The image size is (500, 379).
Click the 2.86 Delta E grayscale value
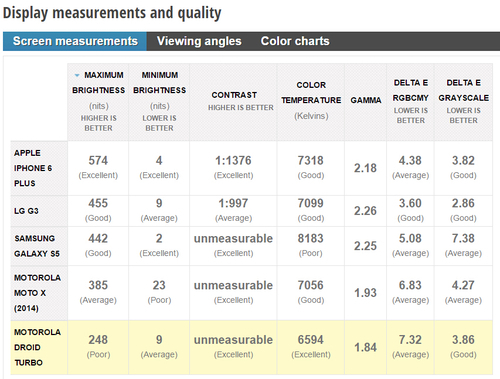[463, 203]
